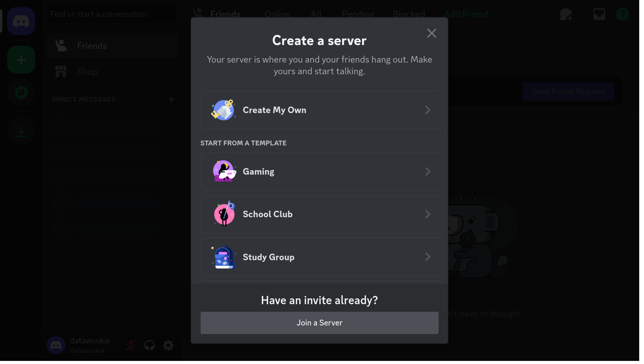The width and height of the screenshot is (644, 364).
Task: Expand the Study Group template chevron
Action: point(428,257)
